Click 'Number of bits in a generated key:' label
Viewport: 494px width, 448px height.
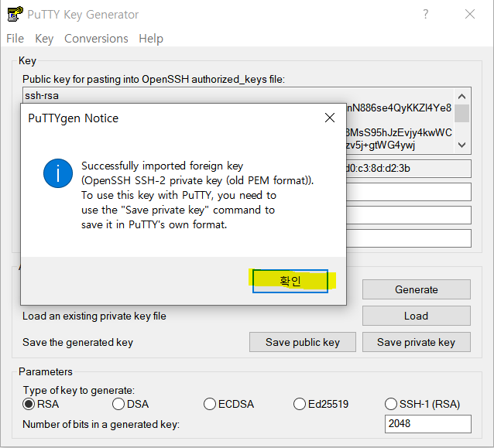point(101,424)
